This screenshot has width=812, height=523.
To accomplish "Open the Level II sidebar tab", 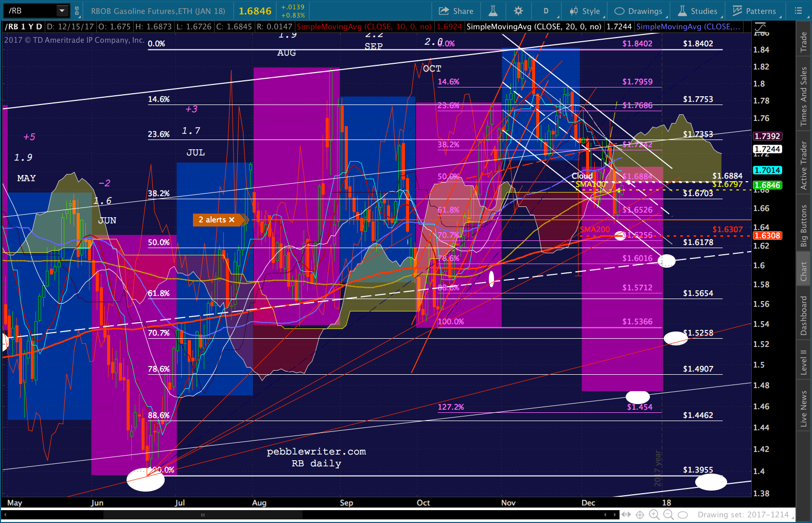I will 804,362.
